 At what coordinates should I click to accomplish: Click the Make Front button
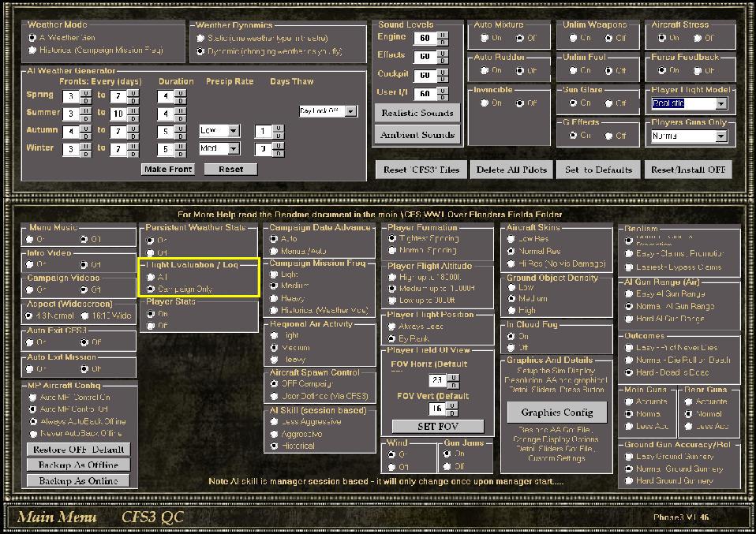click(168, 169)
